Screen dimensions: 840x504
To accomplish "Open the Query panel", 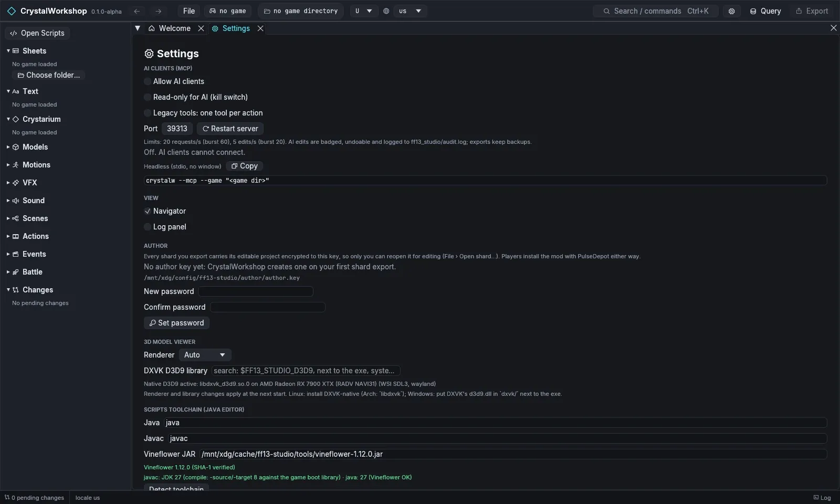I will pos(765,11).
